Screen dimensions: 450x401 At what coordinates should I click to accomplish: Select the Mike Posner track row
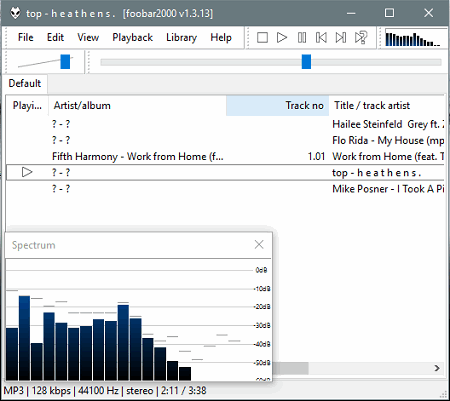coord(225,189)
